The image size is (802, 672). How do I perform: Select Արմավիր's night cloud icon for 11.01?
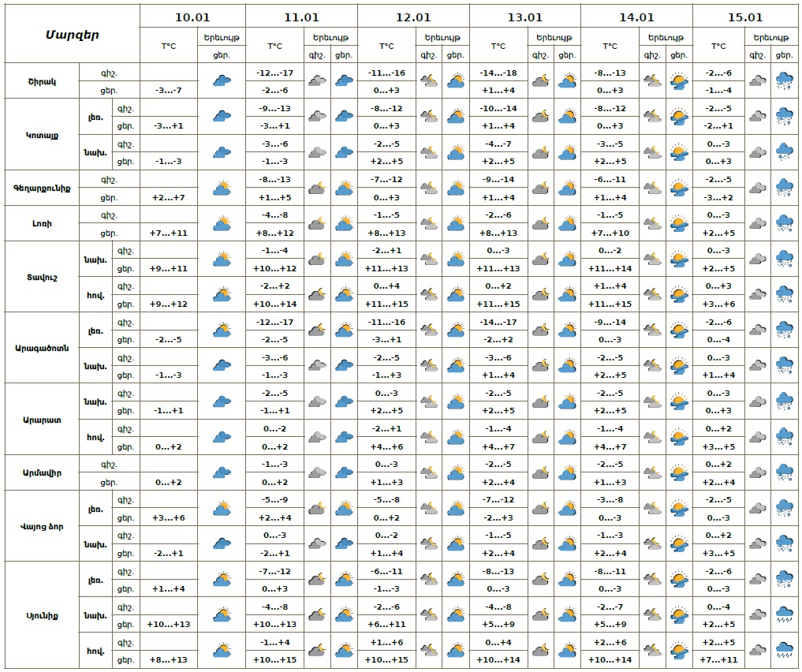pos(317,472)
